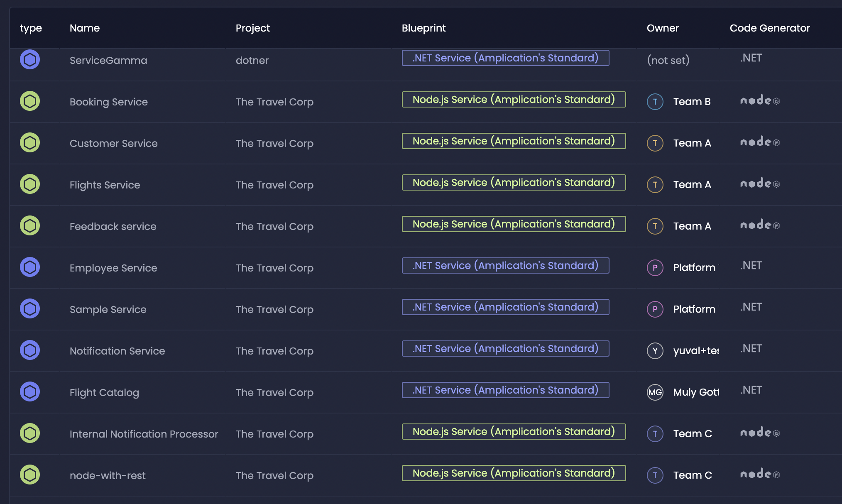Click the Owner column header
Screen dimensions: 842x504
[663, 28]
